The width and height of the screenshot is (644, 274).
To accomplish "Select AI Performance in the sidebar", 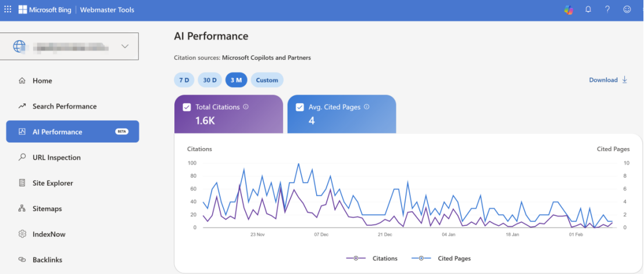I will (x=73, y=132).
